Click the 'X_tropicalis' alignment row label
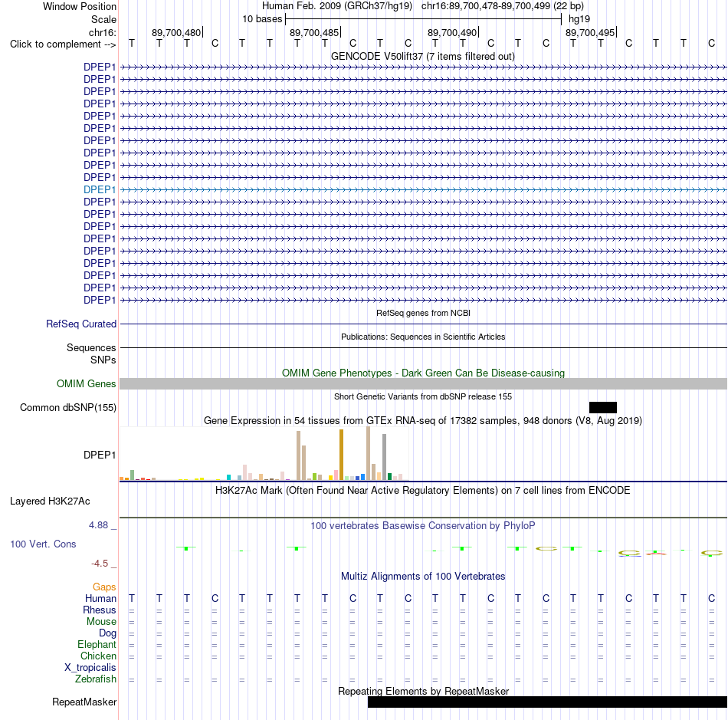The image size is (728, 720). pyautogui.click(x=90, y=668)
